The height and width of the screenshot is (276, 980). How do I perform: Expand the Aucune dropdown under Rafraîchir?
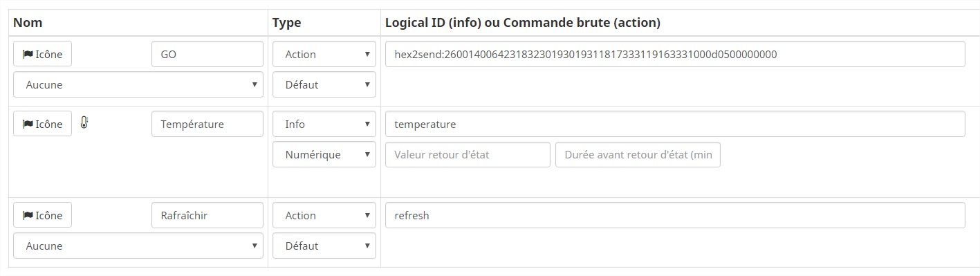(138, 246)
